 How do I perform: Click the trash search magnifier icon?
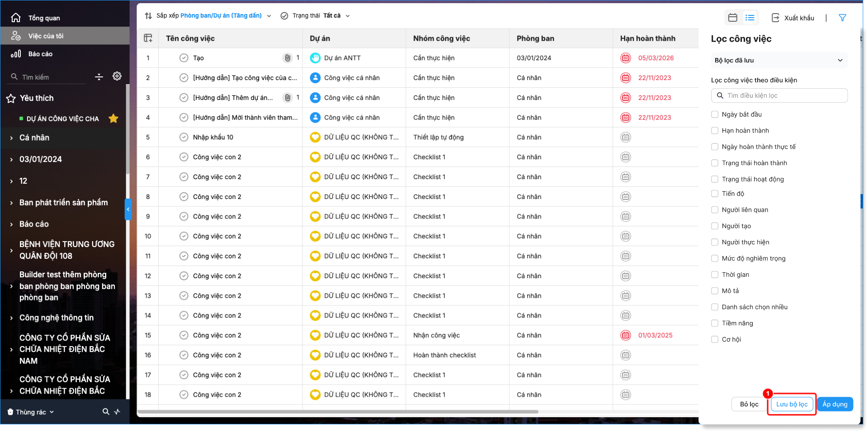click(106, 412)
